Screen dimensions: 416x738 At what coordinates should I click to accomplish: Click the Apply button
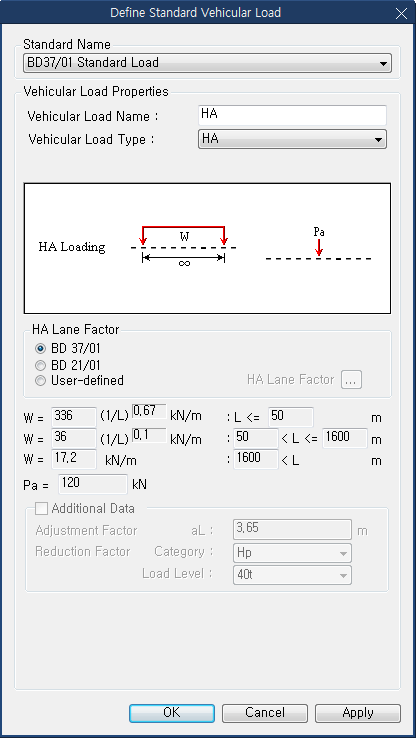click(358, 713)
